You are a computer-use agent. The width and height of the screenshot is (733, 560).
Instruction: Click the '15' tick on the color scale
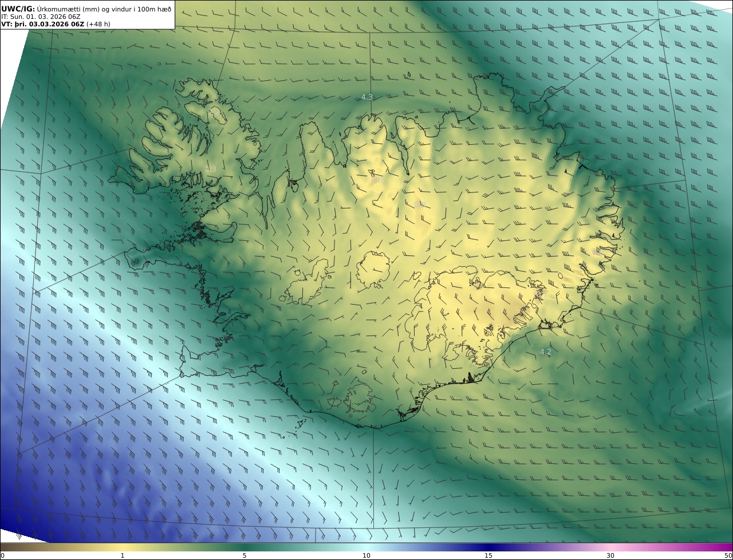pos(488,555)
